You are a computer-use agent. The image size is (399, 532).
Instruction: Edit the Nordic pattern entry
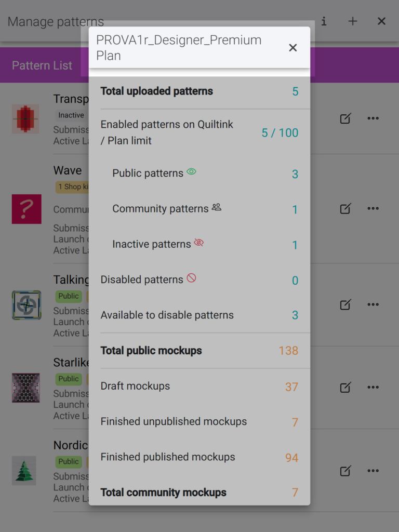[x=345, y=471]
